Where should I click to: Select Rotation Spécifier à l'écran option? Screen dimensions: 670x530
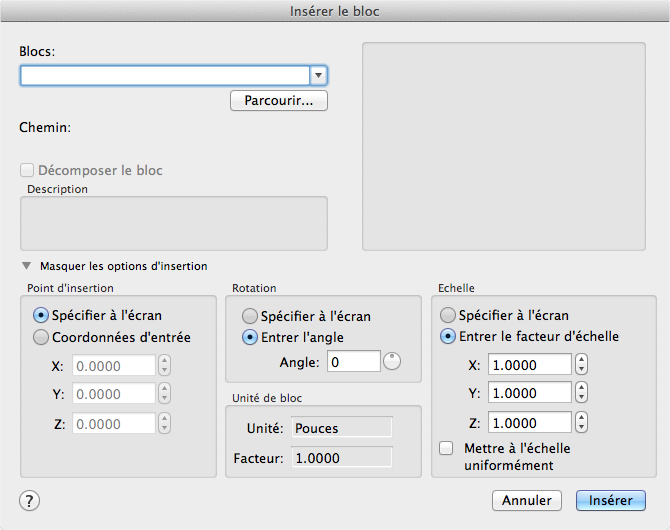[x=250, y=316]
